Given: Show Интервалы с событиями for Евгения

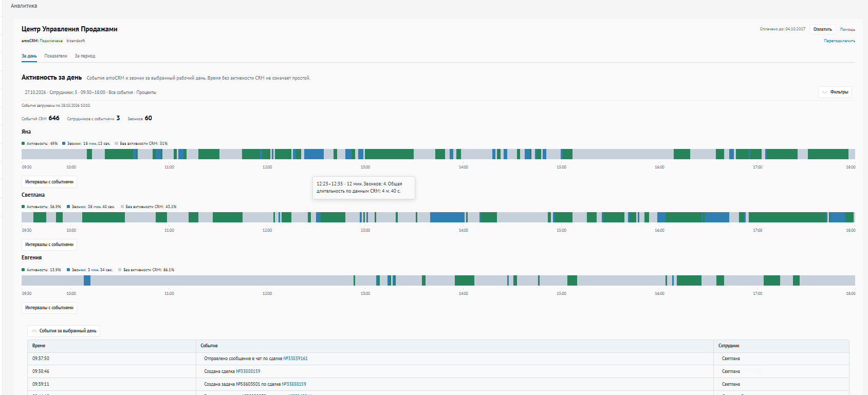Looking at the screenshot, I should 49,308.
